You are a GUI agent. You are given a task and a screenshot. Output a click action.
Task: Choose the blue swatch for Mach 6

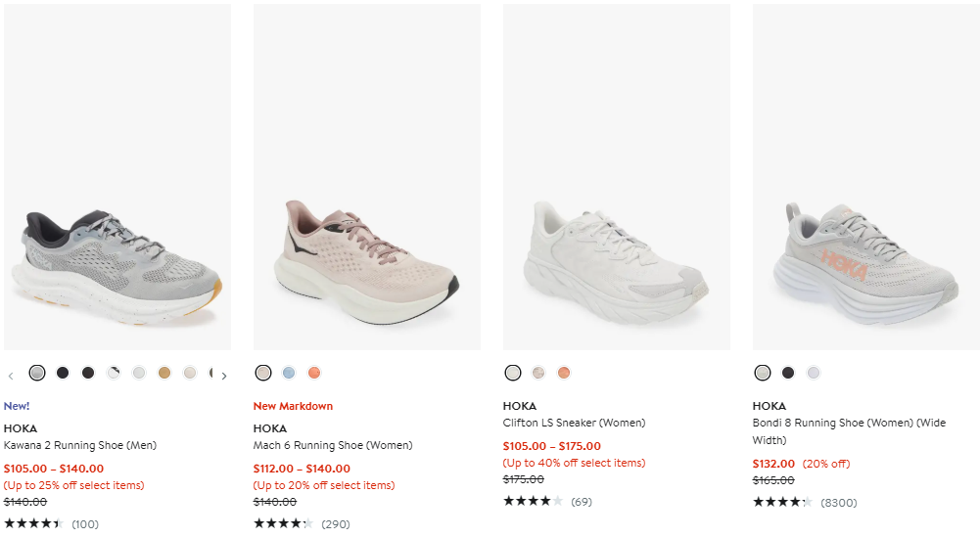click(x=289, y=373)
